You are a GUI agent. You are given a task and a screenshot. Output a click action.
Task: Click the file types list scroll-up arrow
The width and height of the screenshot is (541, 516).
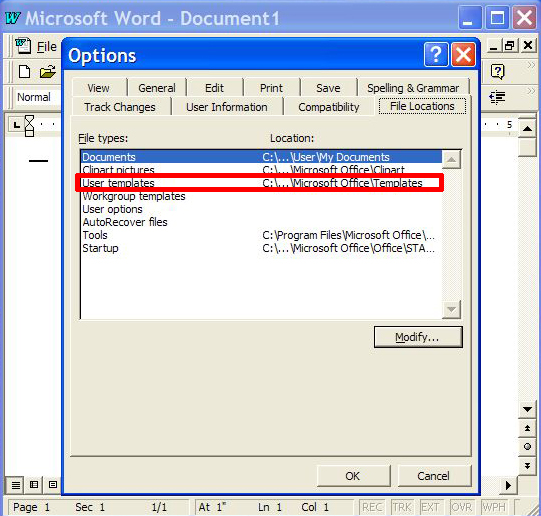click(x=451, y=159)
